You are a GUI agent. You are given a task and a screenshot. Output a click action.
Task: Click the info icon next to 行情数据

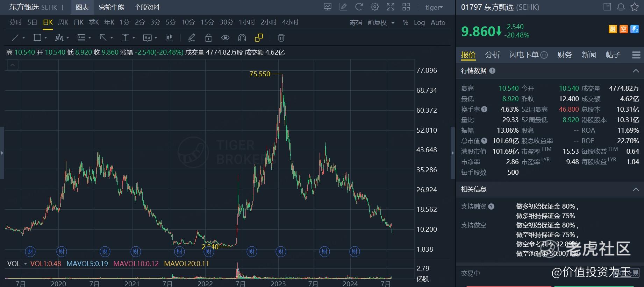492,71
